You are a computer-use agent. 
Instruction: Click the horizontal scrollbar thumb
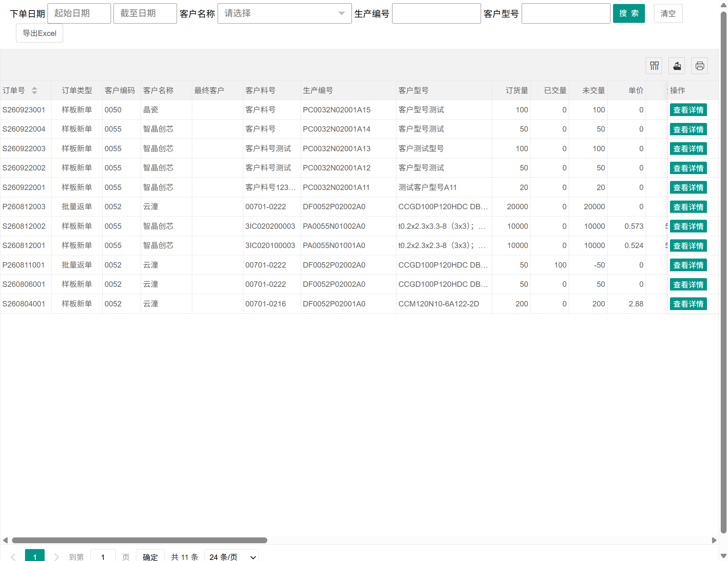(140, 540)
